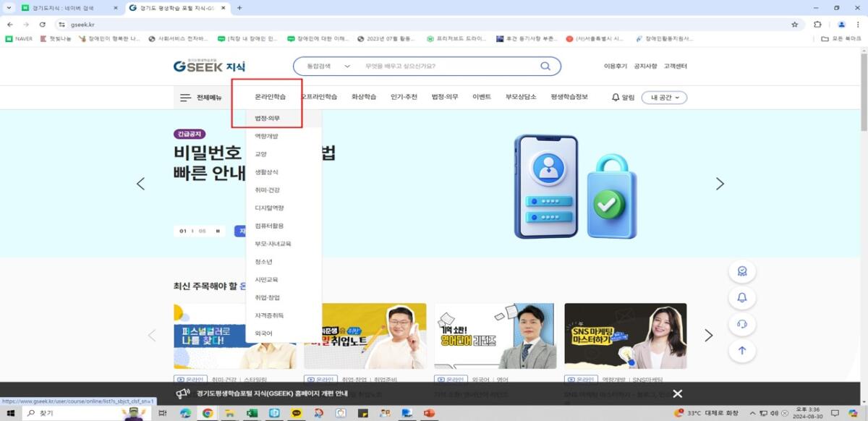Close the bottom announcement banner
This screenshot has width=868, height=421.
[677, 394]
